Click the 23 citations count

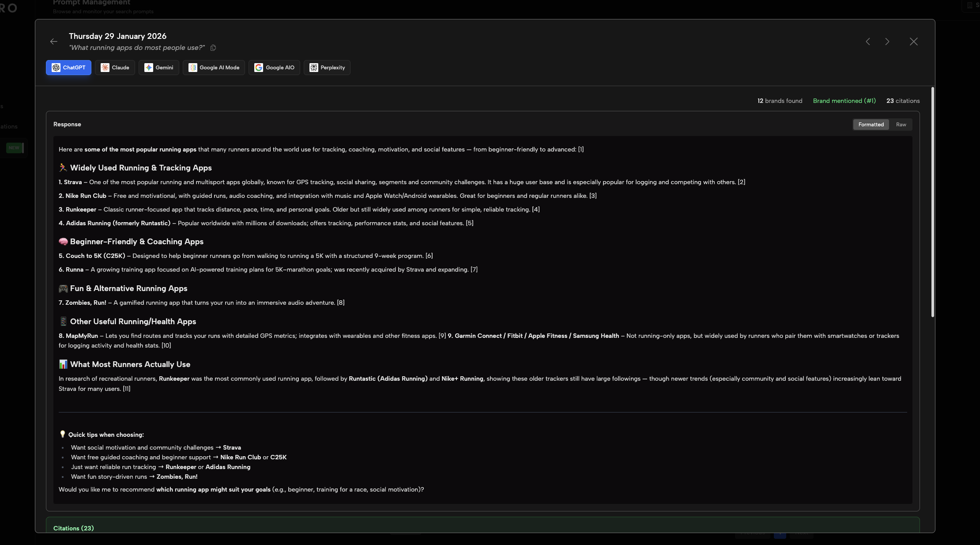tap(903, 101)
